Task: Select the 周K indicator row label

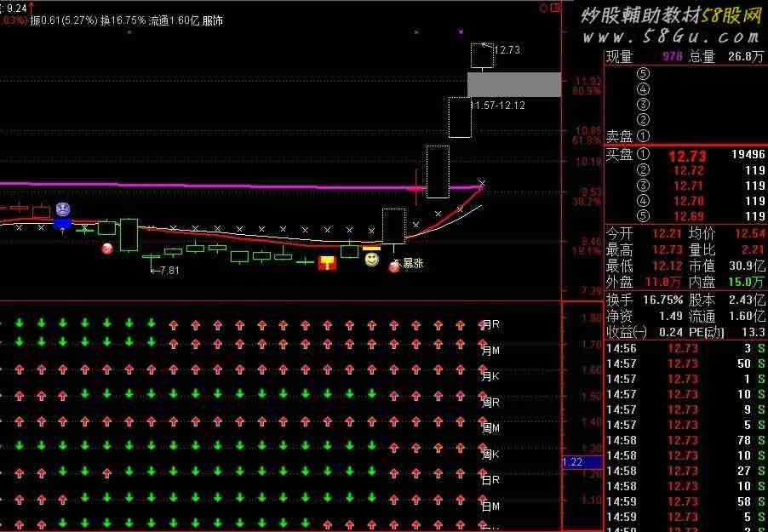Action: [x=490, y=454]
